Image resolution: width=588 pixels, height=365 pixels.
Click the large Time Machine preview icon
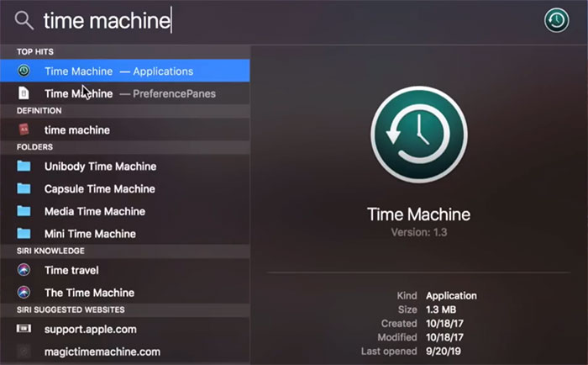tap(419, 135)
